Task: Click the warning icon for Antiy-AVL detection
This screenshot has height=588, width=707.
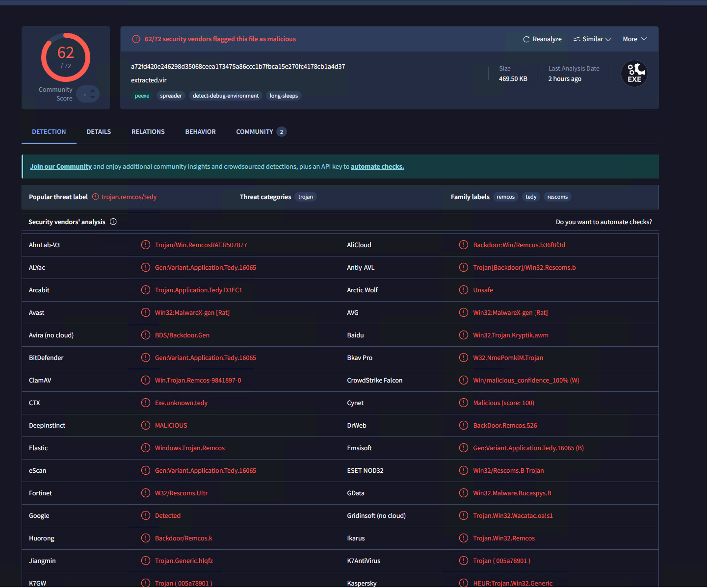Action: 464,267
